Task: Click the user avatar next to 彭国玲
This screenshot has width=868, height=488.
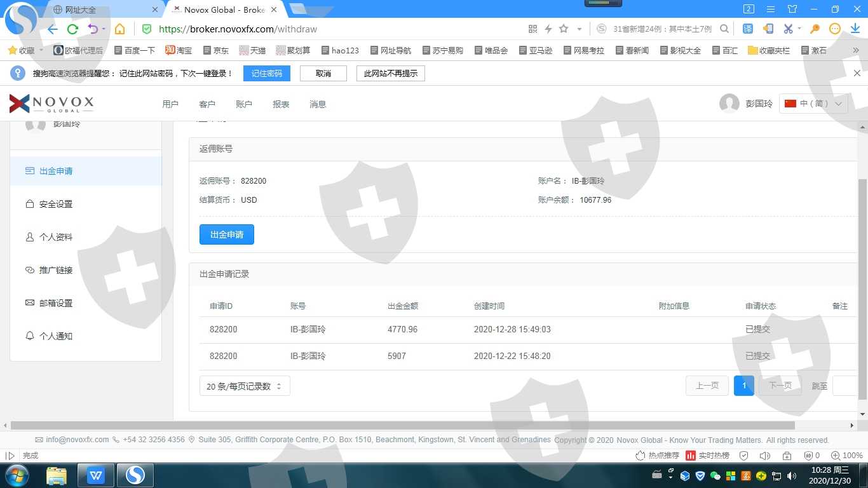Action: click(x=729, y=104)
